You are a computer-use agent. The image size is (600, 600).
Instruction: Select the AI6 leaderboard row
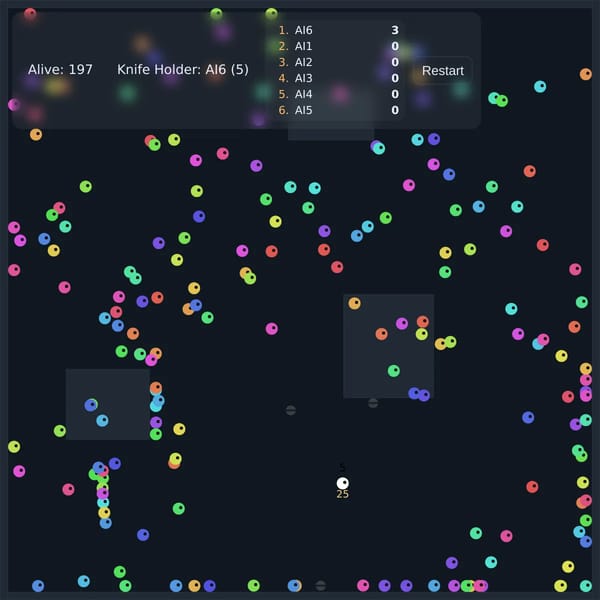(339, 30)
